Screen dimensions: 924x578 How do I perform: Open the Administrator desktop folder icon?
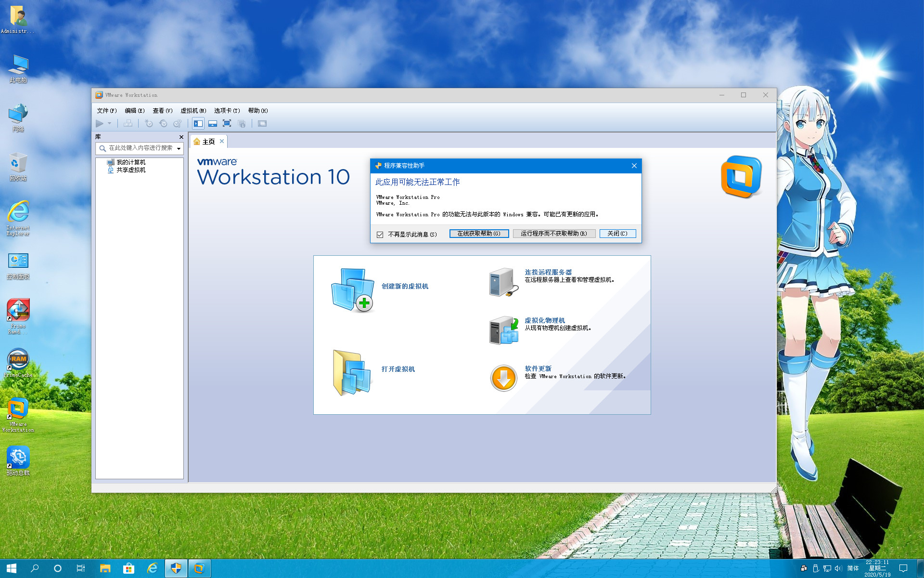(18, 19)
